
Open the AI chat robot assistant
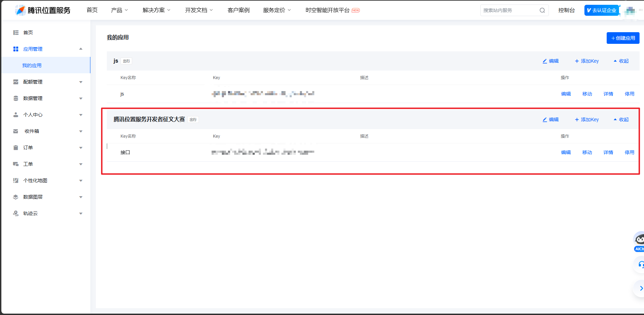pos(639,242)
